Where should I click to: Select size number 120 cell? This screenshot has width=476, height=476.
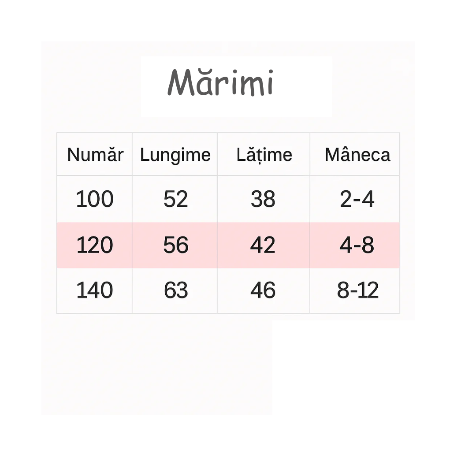click(x=95, y=245)
